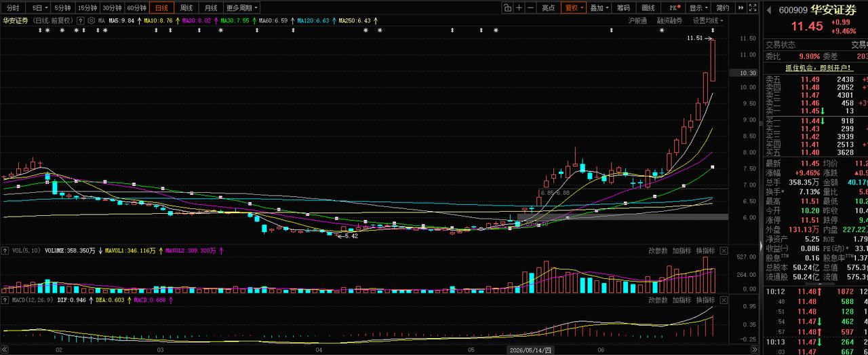
Task: Toggle the 简约 simple mode button
Action: point(723,8)
